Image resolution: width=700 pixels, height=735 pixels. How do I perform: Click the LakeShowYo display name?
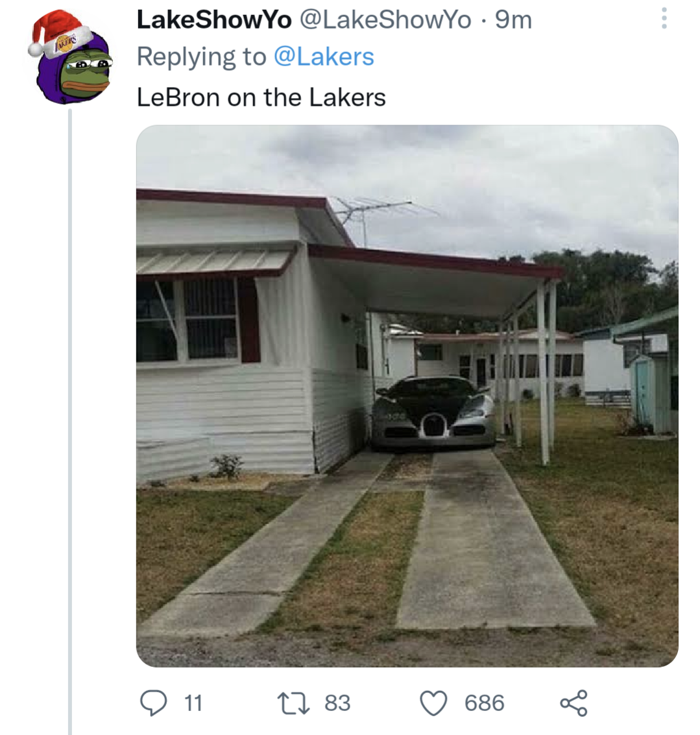click(x=214, y=20)
